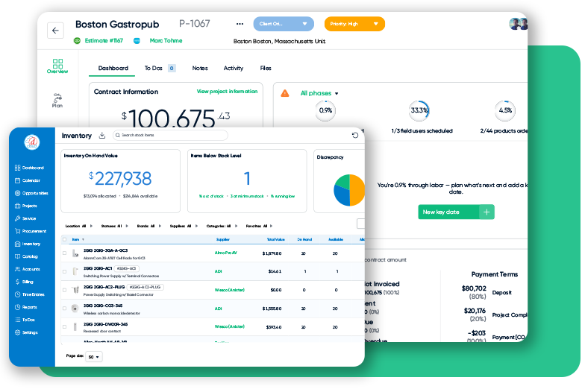This screenshot has height=392, width=582.
Task: Open the View project information link
Action: tap(227, 91)
